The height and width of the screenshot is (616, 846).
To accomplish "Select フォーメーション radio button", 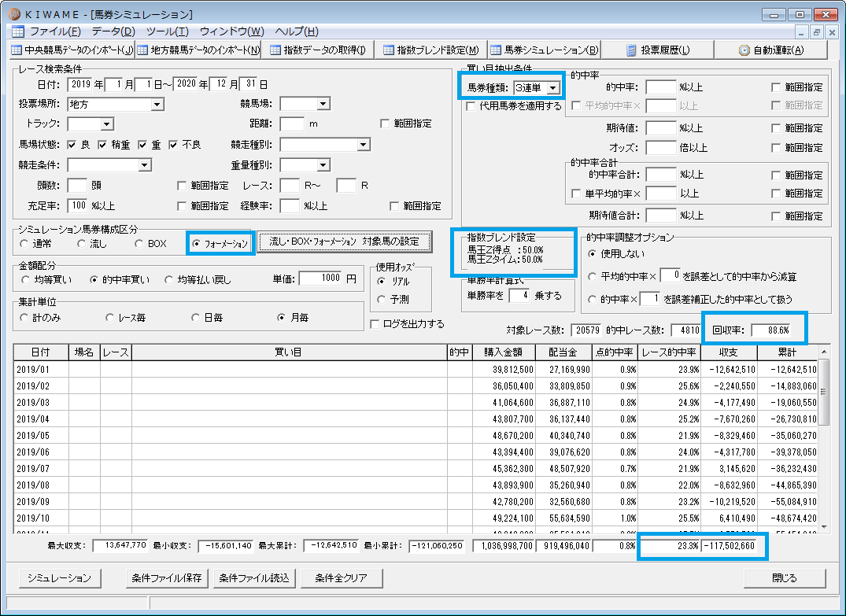I will pyautogui.click(x=196, y=244).
